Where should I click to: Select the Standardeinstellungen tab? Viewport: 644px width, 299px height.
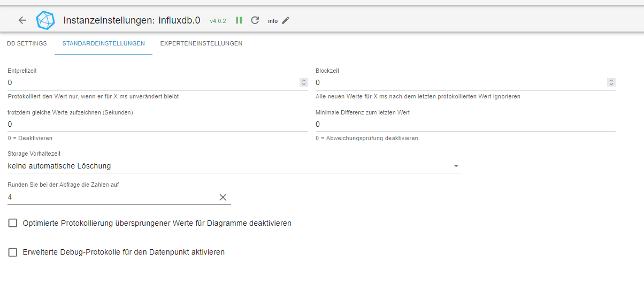click(x=103, y=43)
